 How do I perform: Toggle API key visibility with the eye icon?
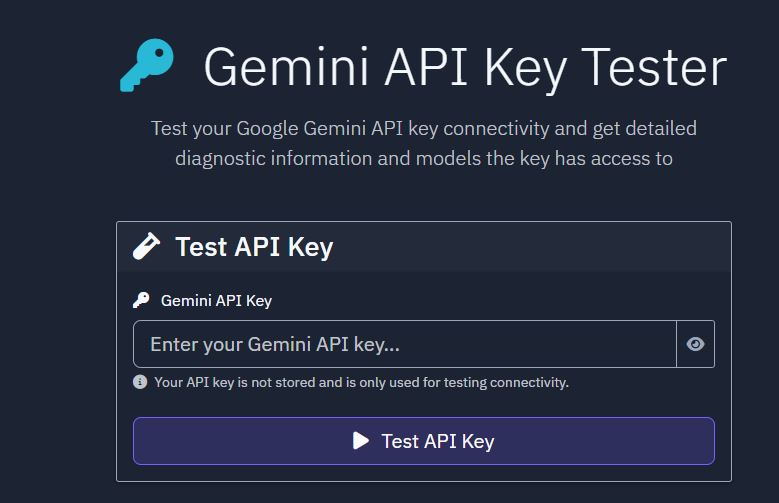pos(696,344)
